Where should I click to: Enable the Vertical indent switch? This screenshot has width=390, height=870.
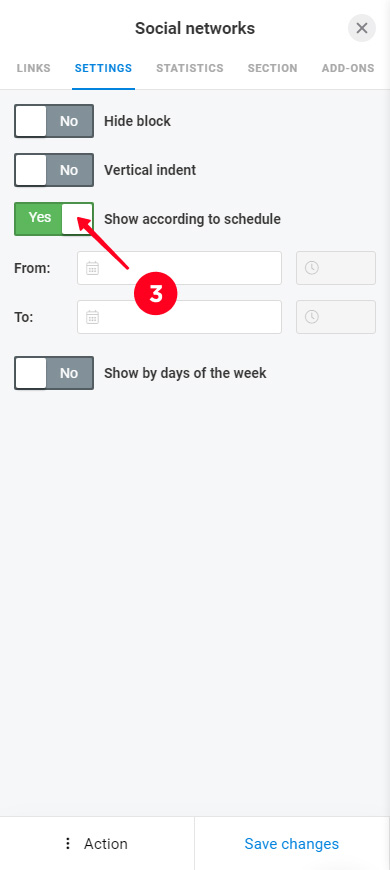[x=54, y=170]
